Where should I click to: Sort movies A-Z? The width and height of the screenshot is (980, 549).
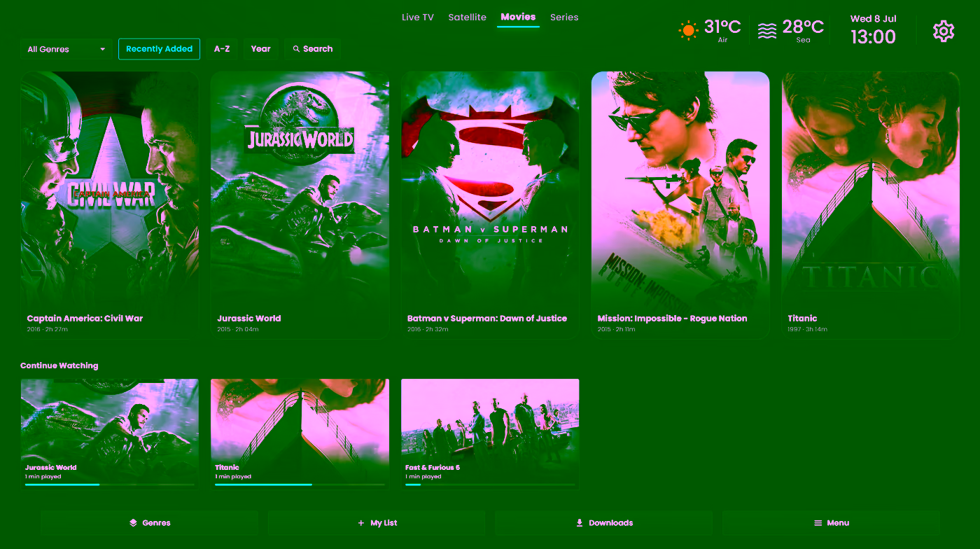(222, 49)
